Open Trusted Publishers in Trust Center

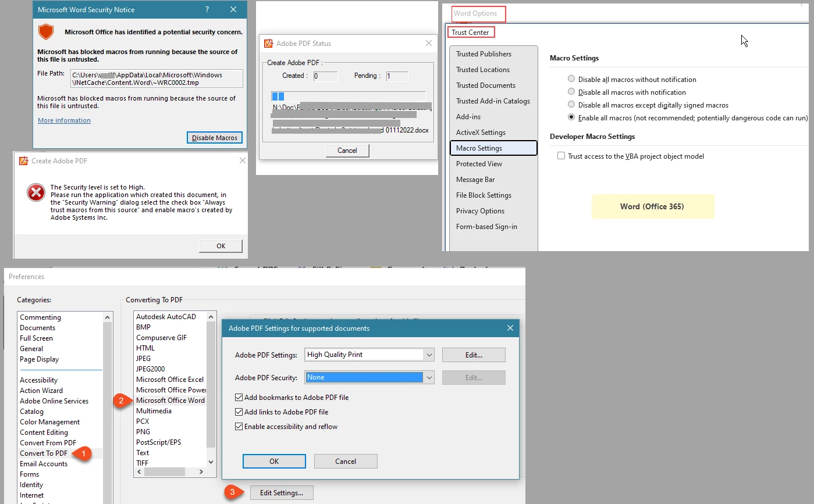[x=484, y=54]
